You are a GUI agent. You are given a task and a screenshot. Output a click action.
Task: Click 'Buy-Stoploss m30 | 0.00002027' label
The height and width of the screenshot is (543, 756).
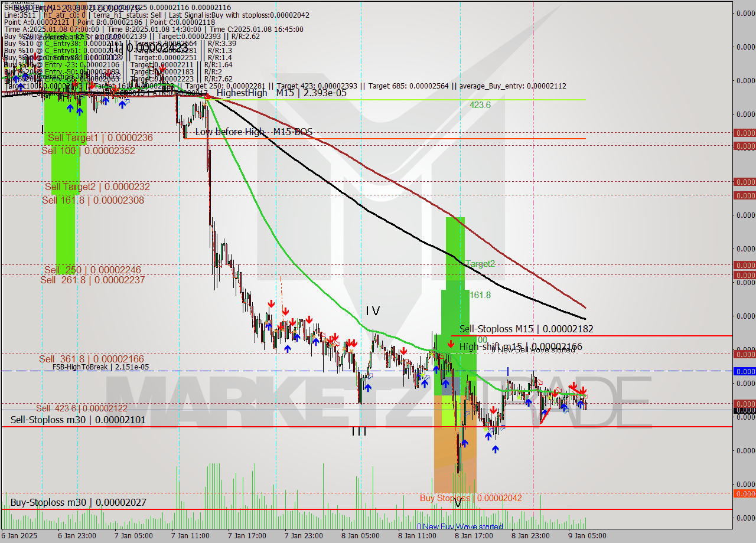[x=78, y=502]
